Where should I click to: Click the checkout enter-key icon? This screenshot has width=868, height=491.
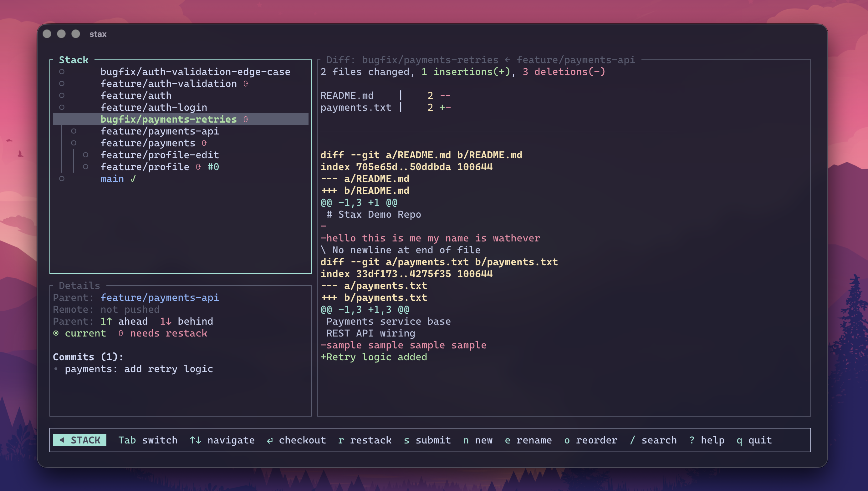(269, 440)
